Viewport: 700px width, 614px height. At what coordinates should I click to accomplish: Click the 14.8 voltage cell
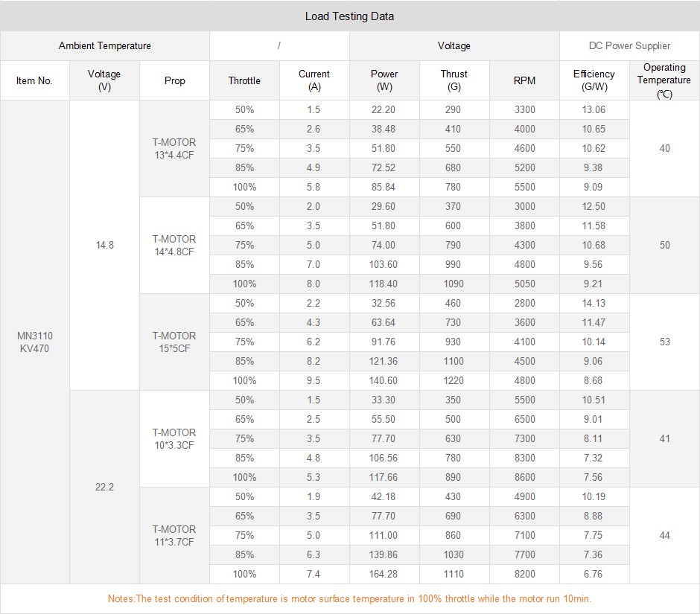pyautogui.click(x=104, y=245)
